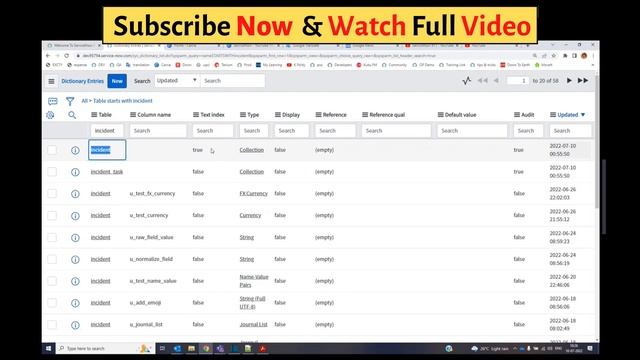The image size is (640, 360).
Task: Open info preview for u_normalize_field row
Action: pyautogui.click(x=75, y=260)
